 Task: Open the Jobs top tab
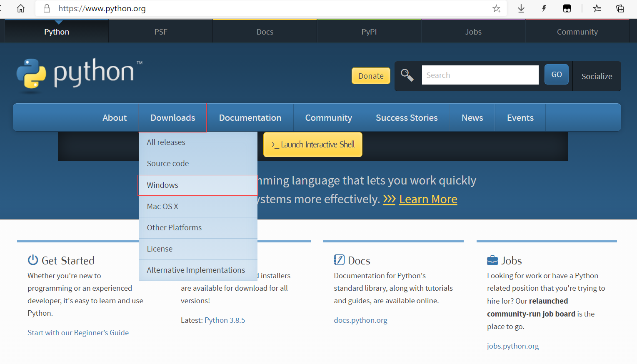coord(473,32)
